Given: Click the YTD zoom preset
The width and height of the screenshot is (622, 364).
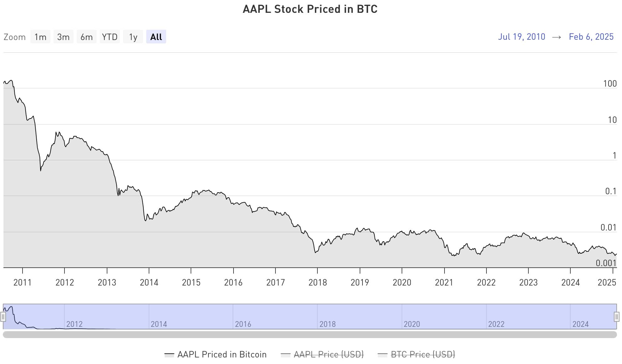Looking at the screenshot, I should click(110, 37).
